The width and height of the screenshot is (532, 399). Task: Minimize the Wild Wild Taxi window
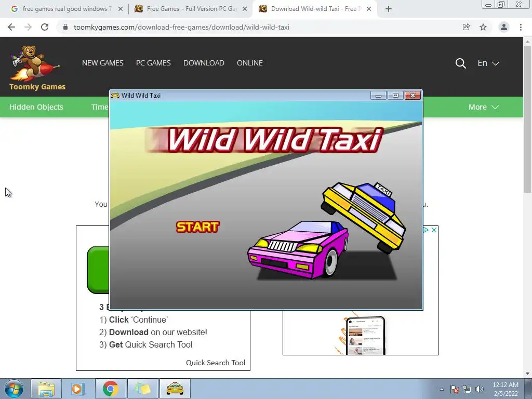coord(378,96)
